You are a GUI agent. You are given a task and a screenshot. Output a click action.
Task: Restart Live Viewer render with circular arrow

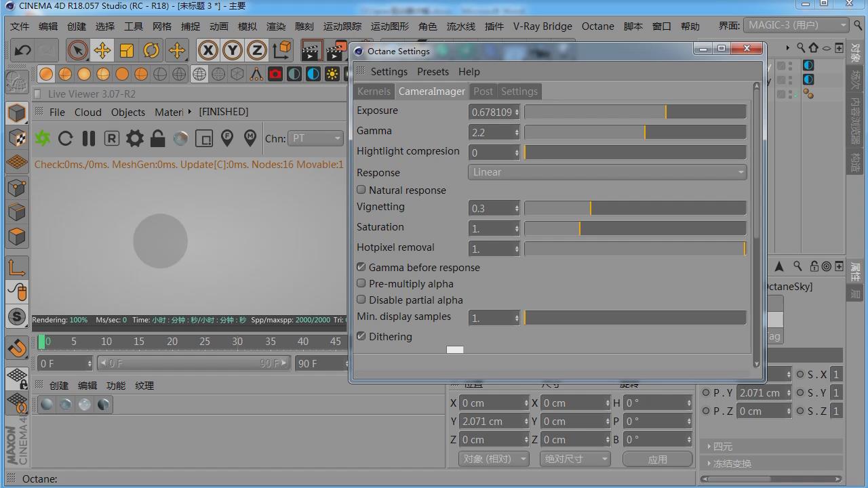coord(66,138)
